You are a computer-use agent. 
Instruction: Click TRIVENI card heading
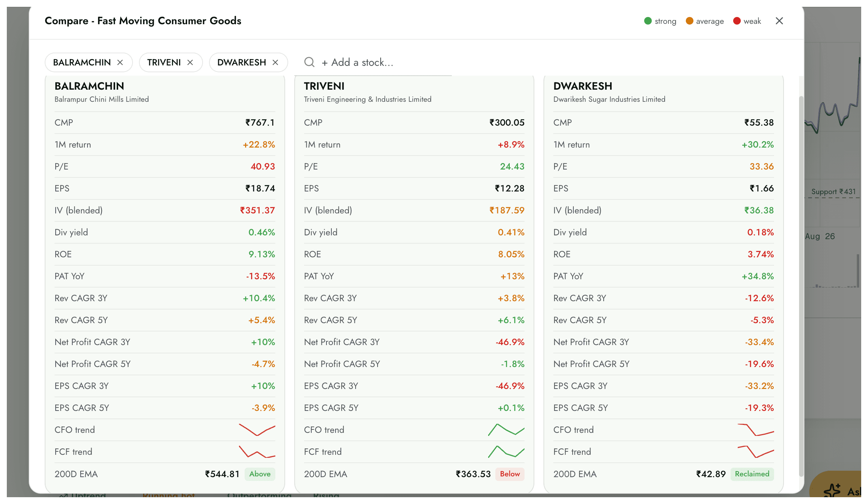coord(324,86)
